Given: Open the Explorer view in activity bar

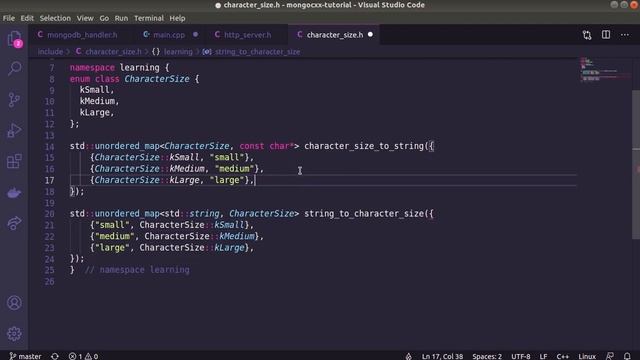Looking at the screenshot, I should 14,39.
